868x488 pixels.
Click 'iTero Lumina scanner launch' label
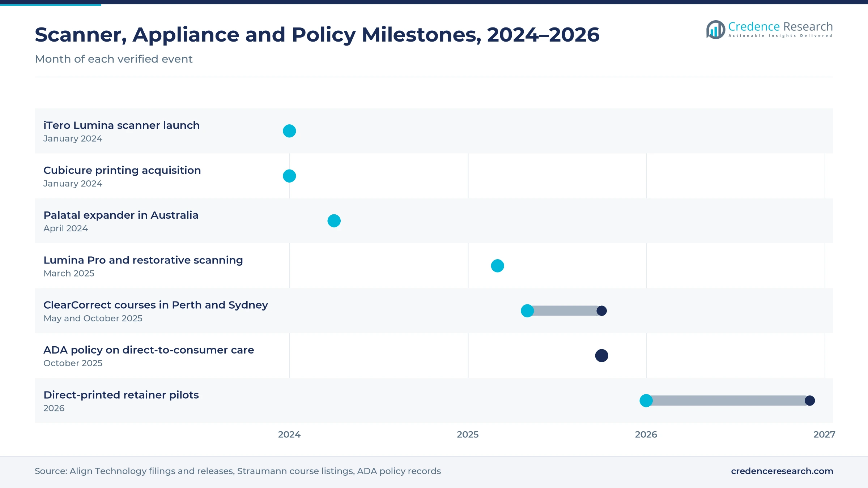tap(122, 125)
